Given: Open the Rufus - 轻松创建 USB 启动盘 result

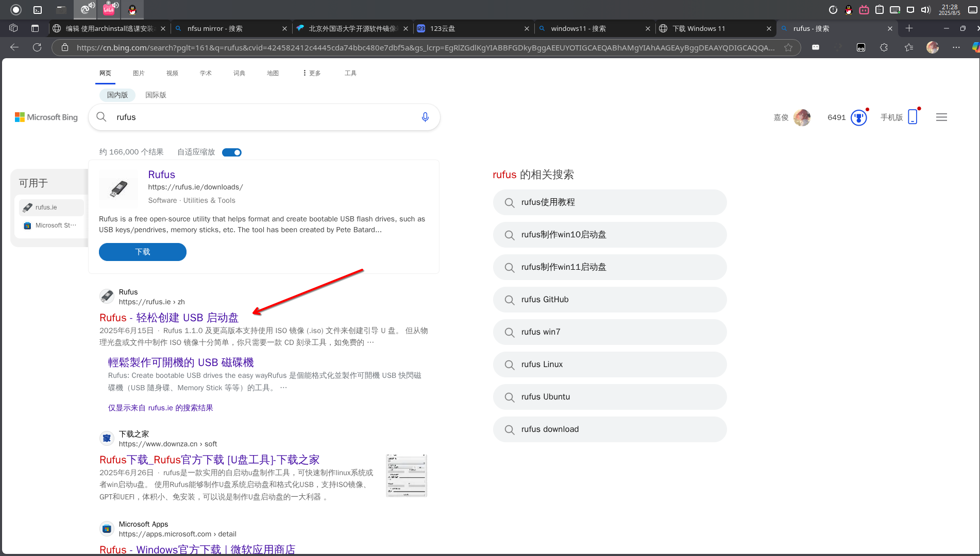Looking at the screenshot, I should pos(169,318).
